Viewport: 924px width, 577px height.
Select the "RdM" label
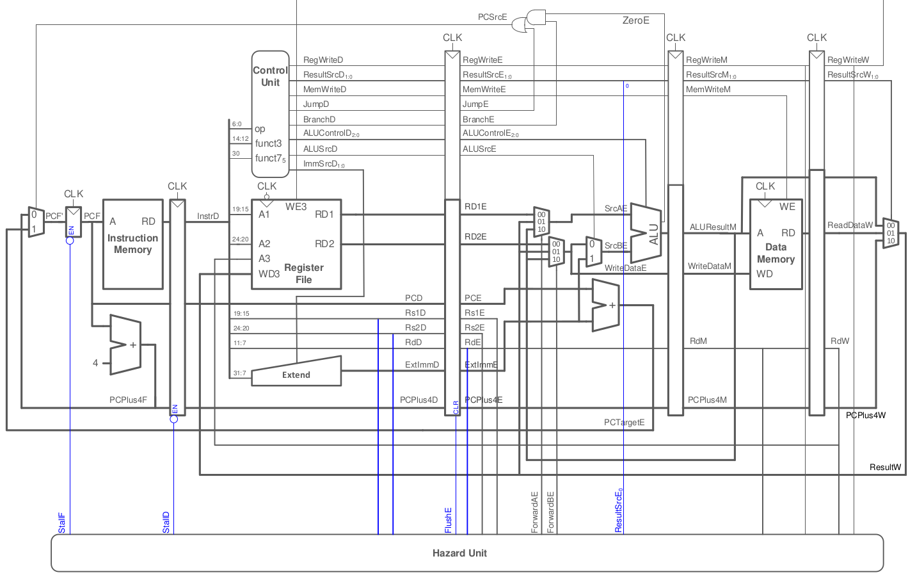click(x=698, y=341)
